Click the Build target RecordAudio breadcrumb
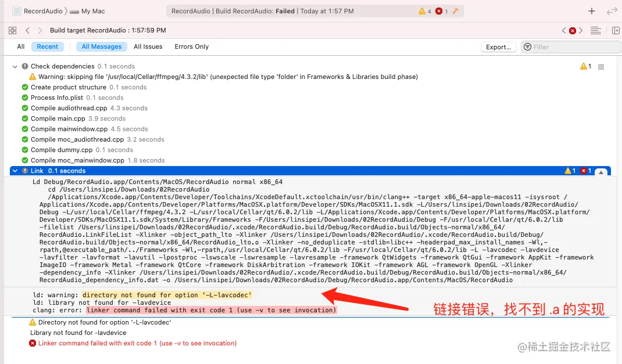Image resolution: width=622 pixels, height=364 pixels. (x=108, y=31)
